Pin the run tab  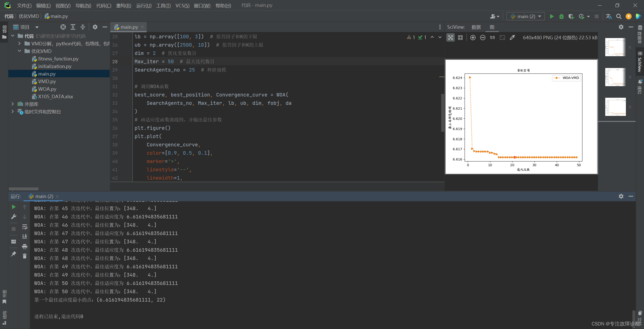click(14, 254)
